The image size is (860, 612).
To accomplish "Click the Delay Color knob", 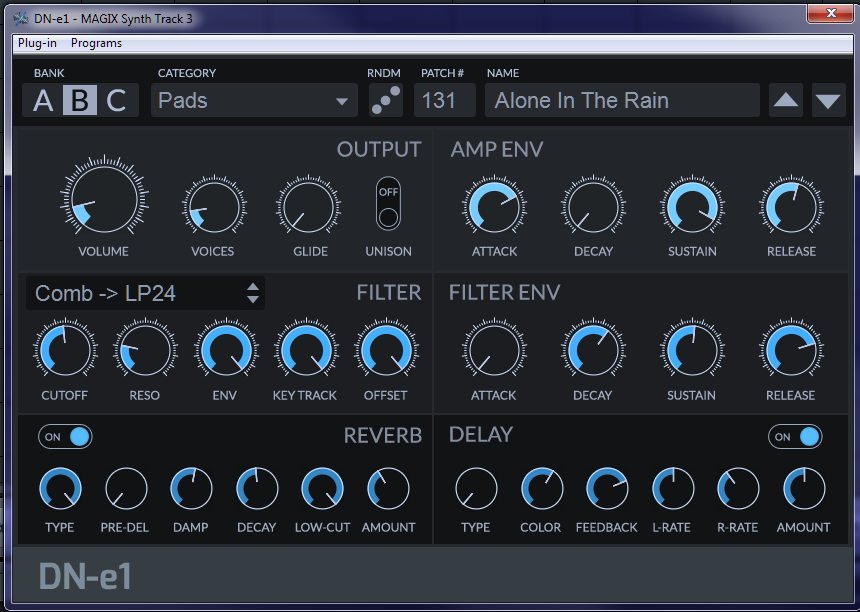I will [x=542, y=488].
